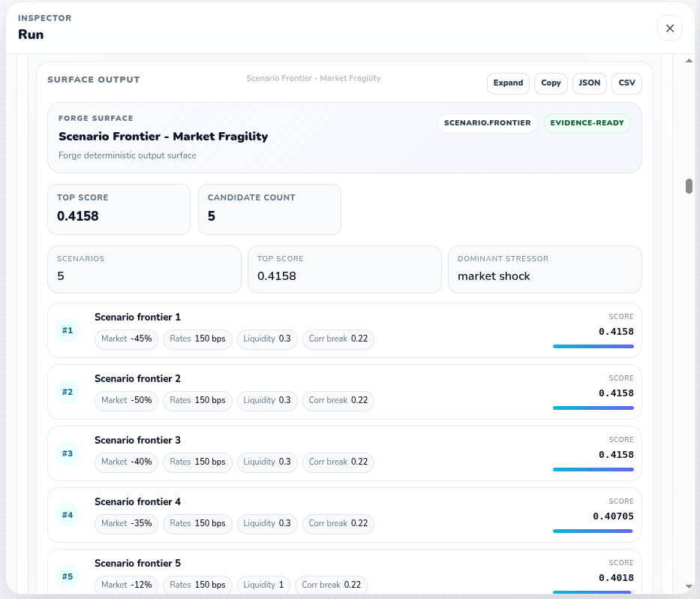Click the #2 rank badge
700x599 pixels.
(68, 392)
